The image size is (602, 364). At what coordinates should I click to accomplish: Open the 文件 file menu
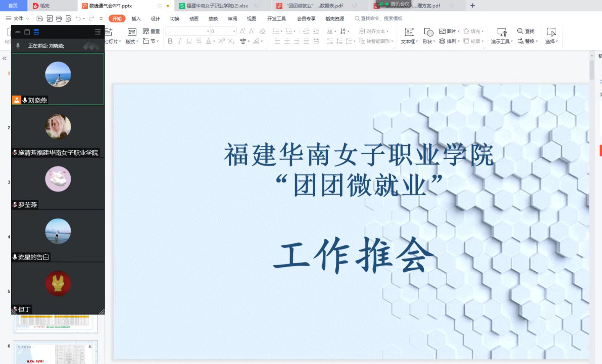click(x=18, y=18)
